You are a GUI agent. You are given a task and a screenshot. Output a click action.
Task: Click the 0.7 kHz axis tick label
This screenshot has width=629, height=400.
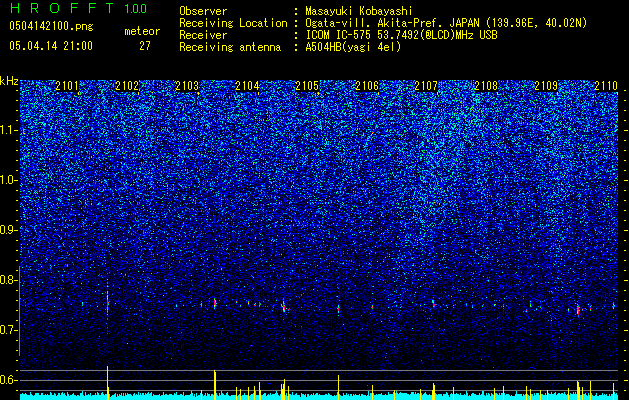click(x=7, y=330)
